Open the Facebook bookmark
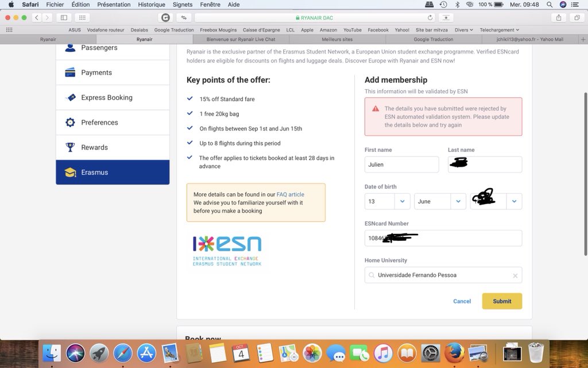 378,30
